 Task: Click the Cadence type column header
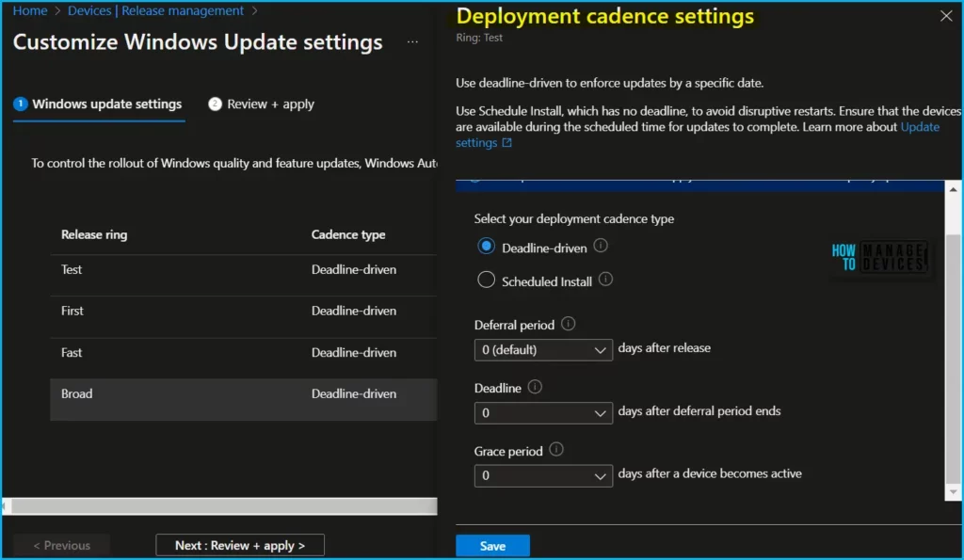click(x=348, y=234)
